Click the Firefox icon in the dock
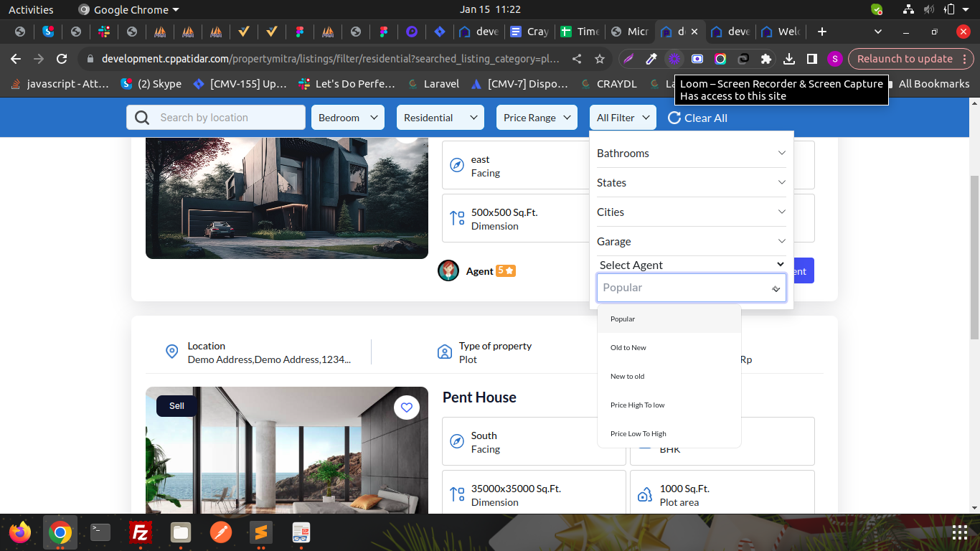Screen dimensions: 980x551 [x=20, y=532]
